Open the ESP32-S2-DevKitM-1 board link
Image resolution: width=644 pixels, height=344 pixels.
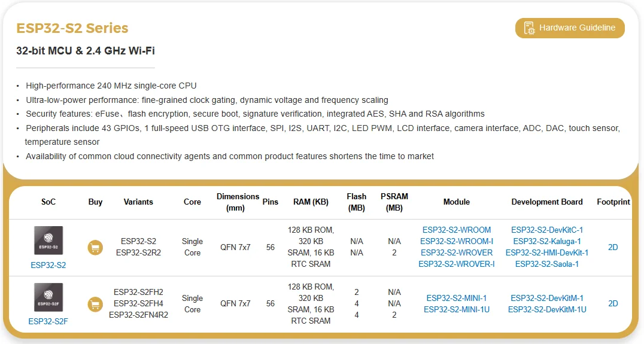547,298
